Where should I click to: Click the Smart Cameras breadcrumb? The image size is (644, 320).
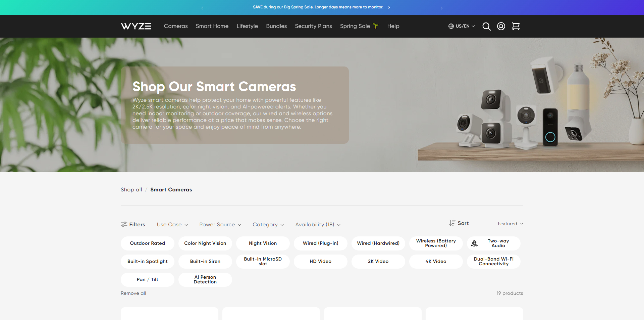171,190
